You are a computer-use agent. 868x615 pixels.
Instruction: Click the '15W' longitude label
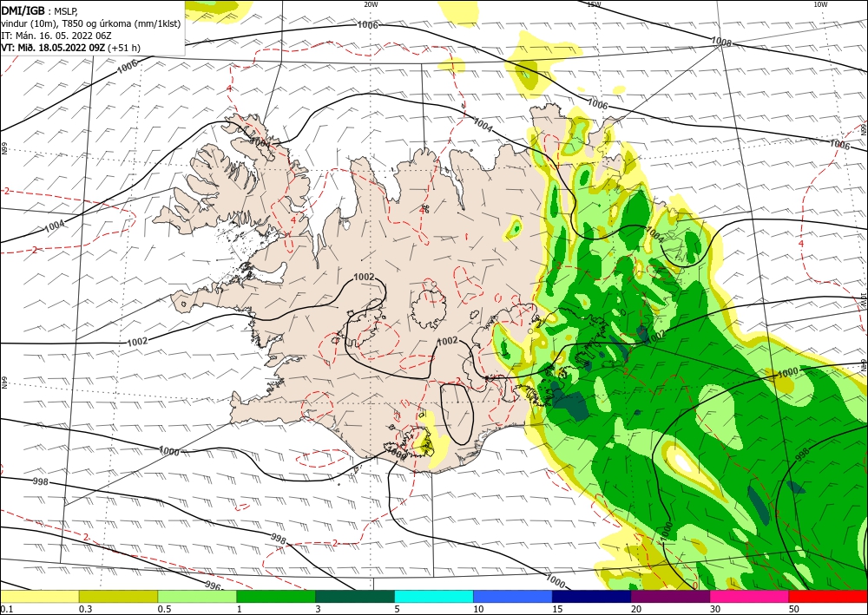[594, 4]
